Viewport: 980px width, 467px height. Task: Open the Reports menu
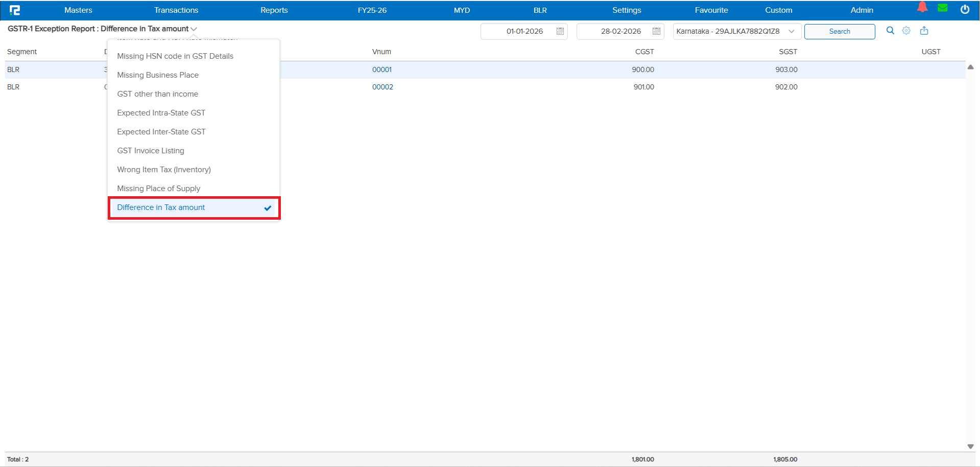tap(274, 10)
